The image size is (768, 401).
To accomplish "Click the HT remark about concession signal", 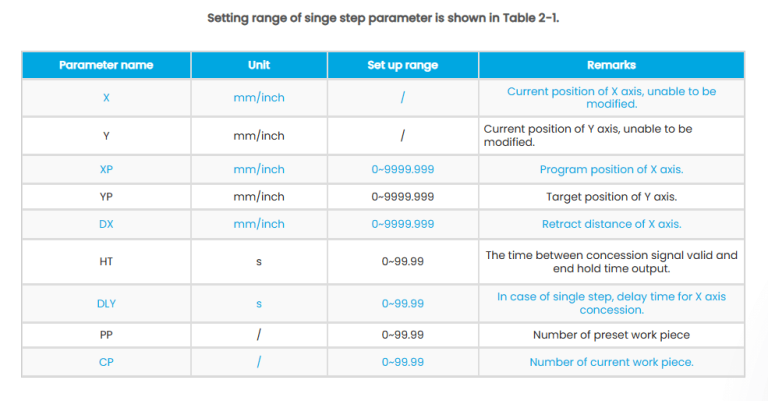I will [611, 261].
